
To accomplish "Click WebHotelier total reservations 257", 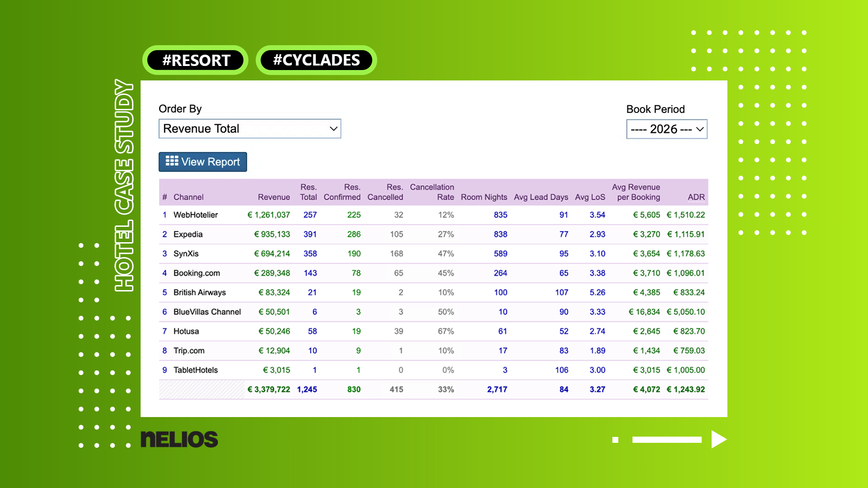I will click(310, 215).
